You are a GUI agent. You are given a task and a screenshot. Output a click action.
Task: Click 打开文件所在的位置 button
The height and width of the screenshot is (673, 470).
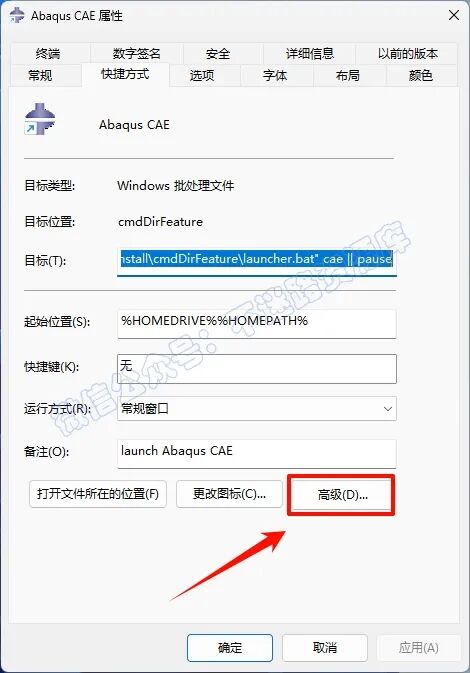pos(98,494)
